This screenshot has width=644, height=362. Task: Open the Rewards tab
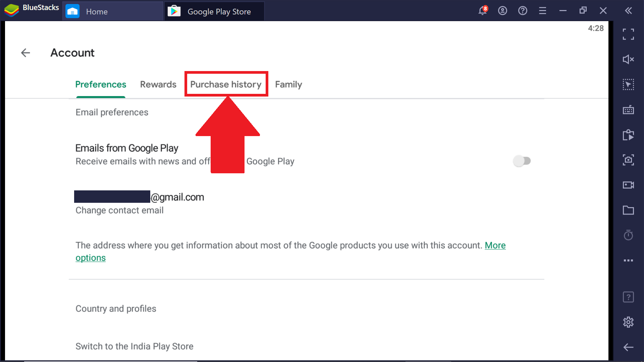pyautogui.click(x=158, y=84)
